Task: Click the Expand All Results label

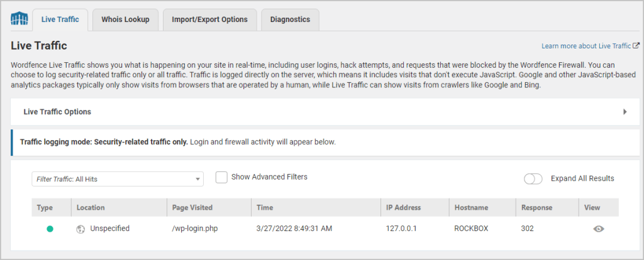Action: 582,178
